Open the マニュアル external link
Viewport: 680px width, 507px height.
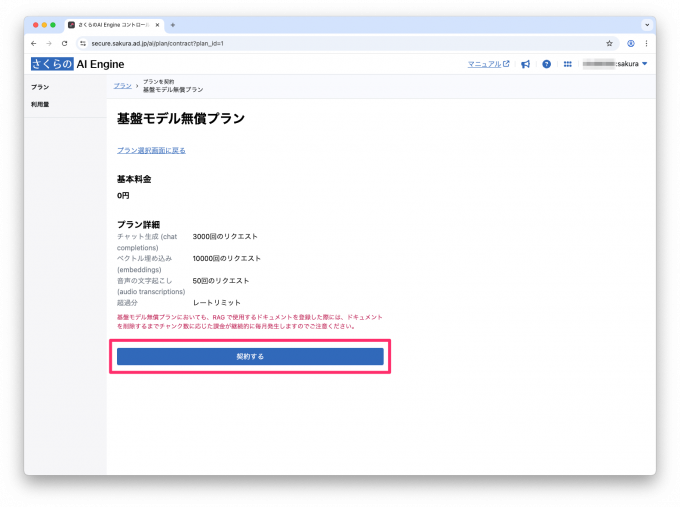pyautogui.click(x=488, y=64)
